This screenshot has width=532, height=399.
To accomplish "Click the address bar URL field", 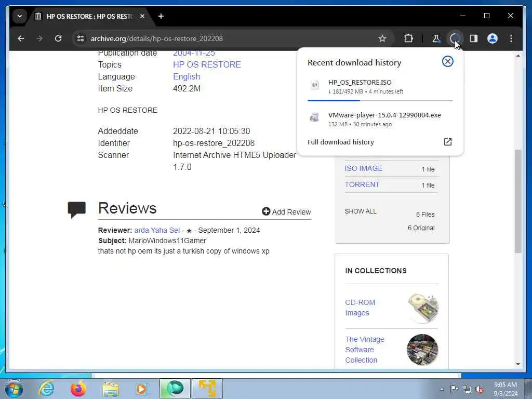I will click(x=232, y=38).
